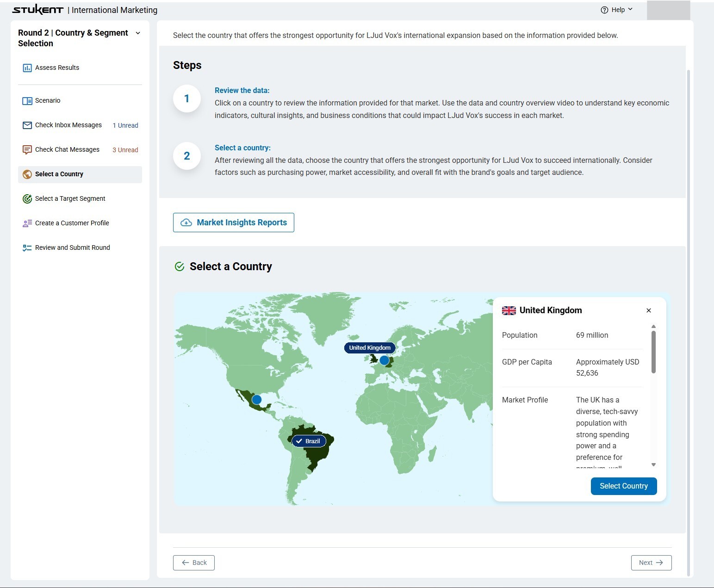This screenshot has height=588, width=714.
Task: Go to Create a Customer Profile
Action: [x=80, y=223]
